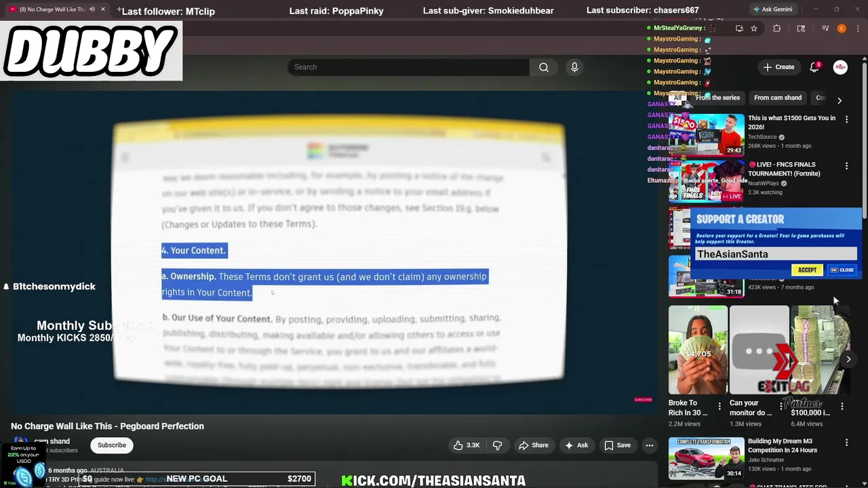Close the No Charge Wall browser tab
Image resolution: width=868 pixels, height=488 pixels.
[103, 9]
